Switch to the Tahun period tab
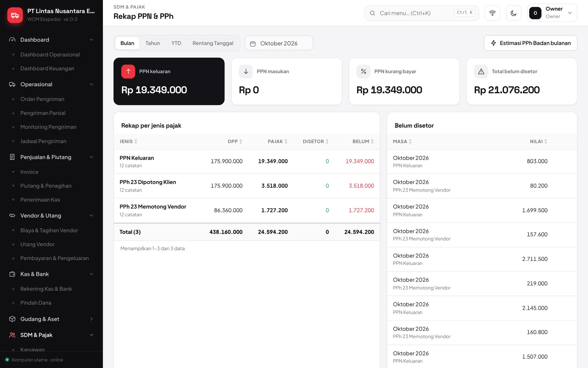The height and width of the screenshot is (368, 588). (x=153, y=43)
